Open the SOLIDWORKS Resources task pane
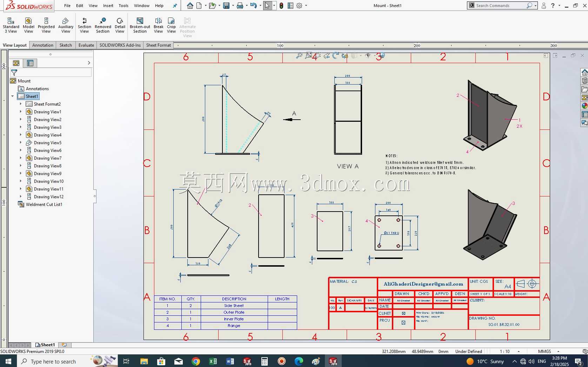Screen dimensions: 588x367 tap(584, 72)
